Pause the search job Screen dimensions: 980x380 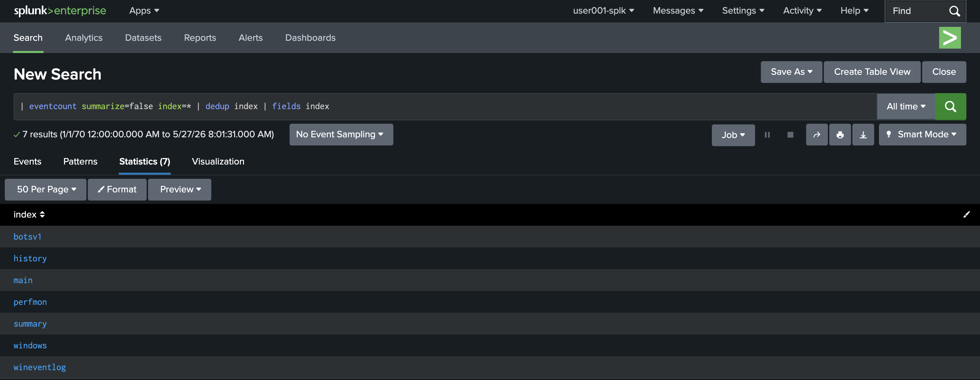coord(767,135)
